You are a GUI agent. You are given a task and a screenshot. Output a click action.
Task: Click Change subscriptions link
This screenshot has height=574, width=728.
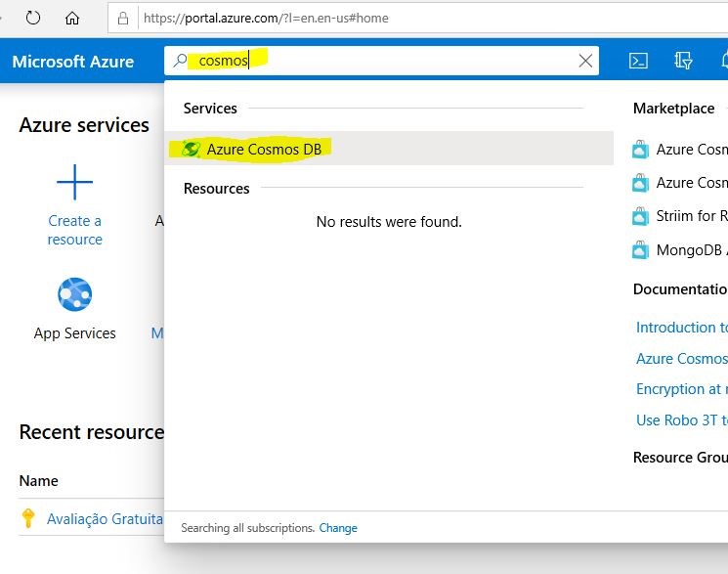[338, 528]
